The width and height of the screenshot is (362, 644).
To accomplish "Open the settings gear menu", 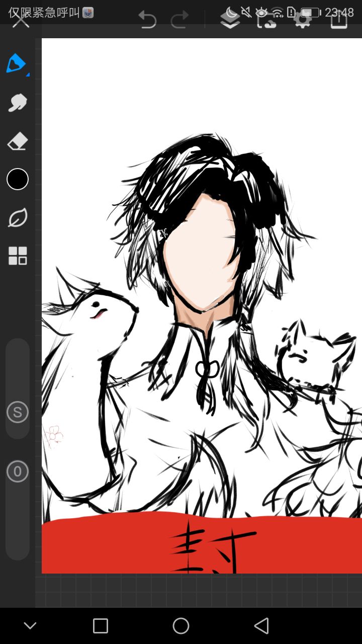I will tap(302, 20).
